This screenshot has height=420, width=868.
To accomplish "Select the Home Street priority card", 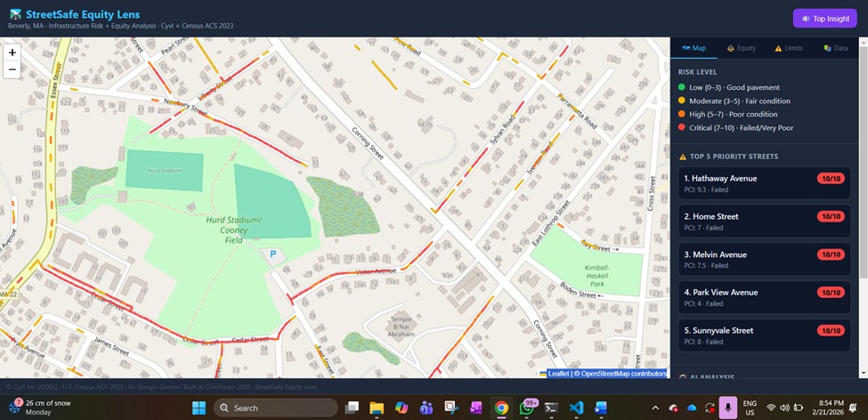I will coord(765,222).
